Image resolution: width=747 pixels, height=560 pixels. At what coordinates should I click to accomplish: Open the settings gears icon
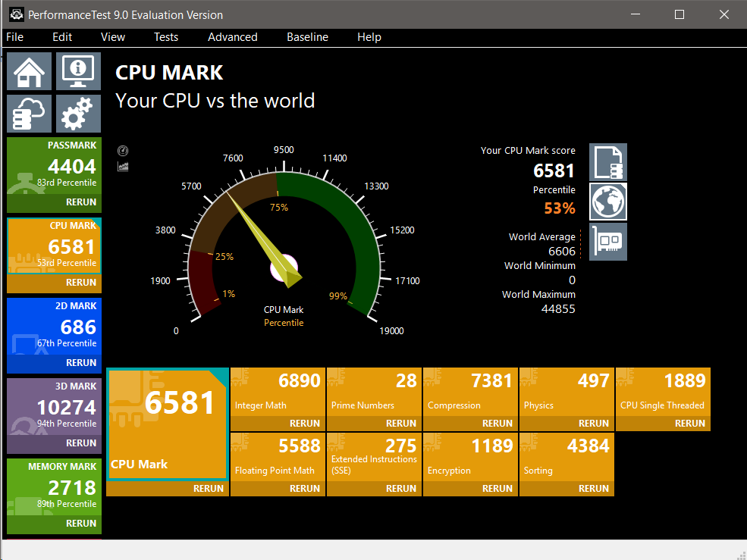tap(77, 114)
